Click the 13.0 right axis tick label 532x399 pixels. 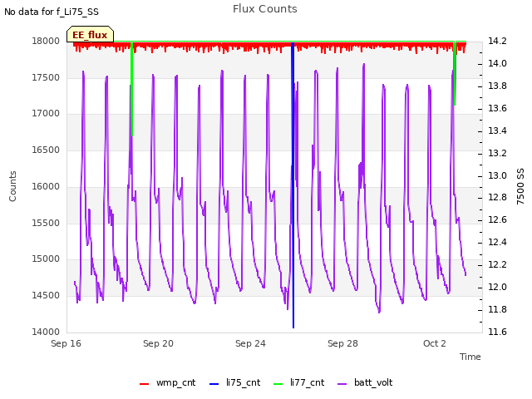click(x=497, y=175)
